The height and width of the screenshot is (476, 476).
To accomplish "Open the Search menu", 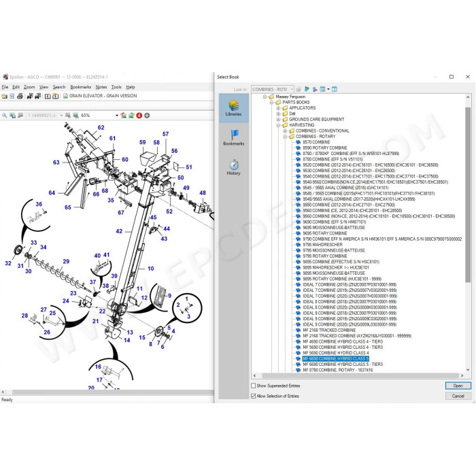I will point(59,87).
